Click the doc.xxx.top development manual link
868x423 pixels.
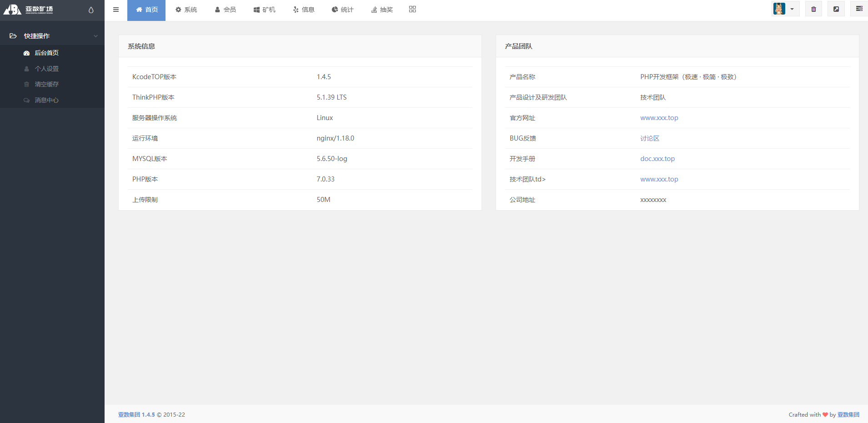(x=657, y=158)
